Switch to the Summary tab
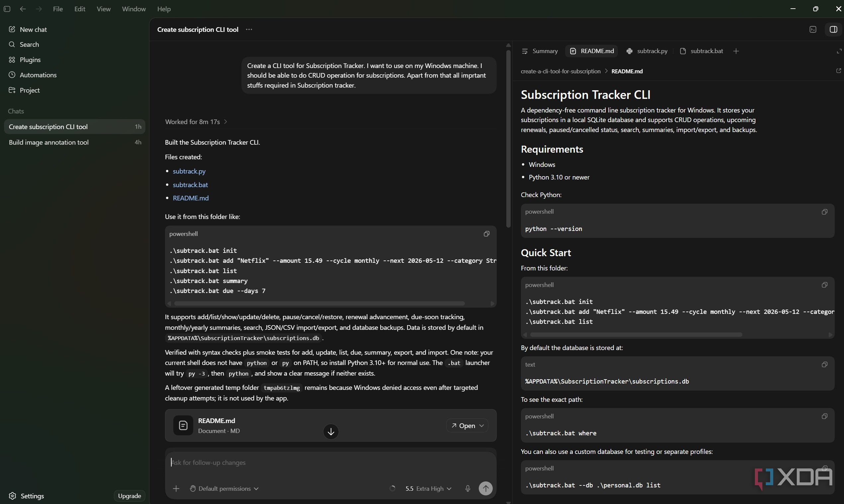The width and height of the screenshot is (844, 504). (x=540, y=51)
